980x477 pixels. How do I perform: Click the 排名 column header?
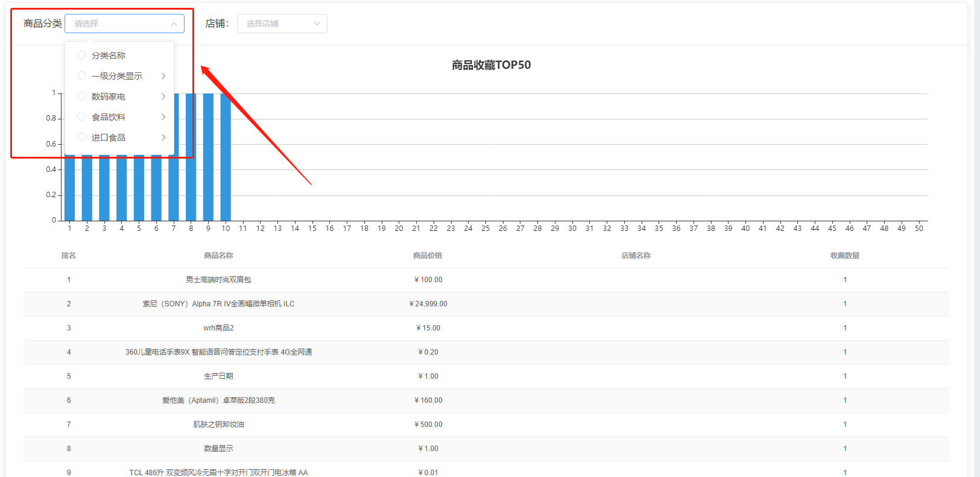[x=69, y=256]
